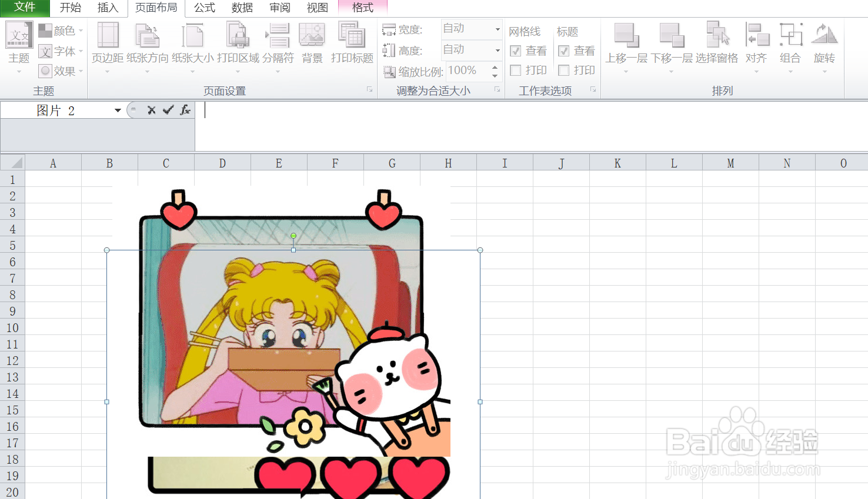Switch to the View (视图) tab

pos(318,8)
